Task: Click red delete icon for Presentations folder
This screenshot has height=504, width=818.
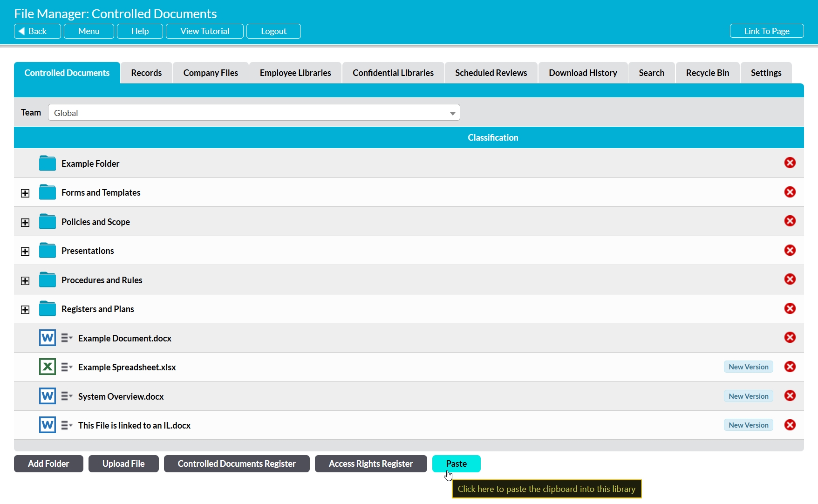Action: 790,250
